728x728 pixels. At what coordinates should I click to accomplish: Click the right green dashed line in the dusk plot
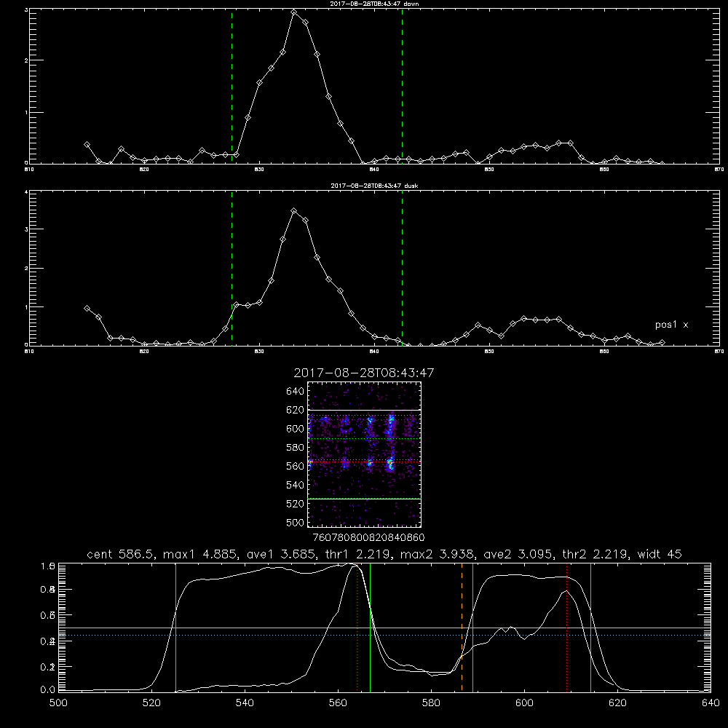pyautogui.click(x=402, y=269)
